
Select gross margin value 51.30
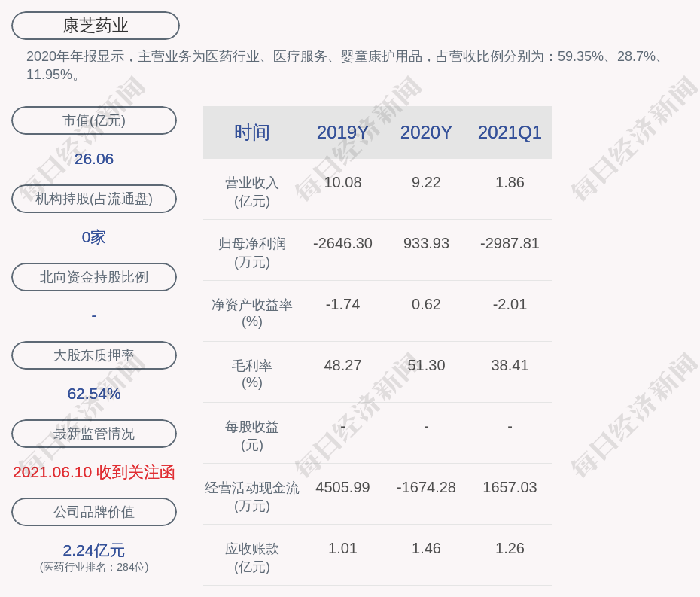coord(426,365)
